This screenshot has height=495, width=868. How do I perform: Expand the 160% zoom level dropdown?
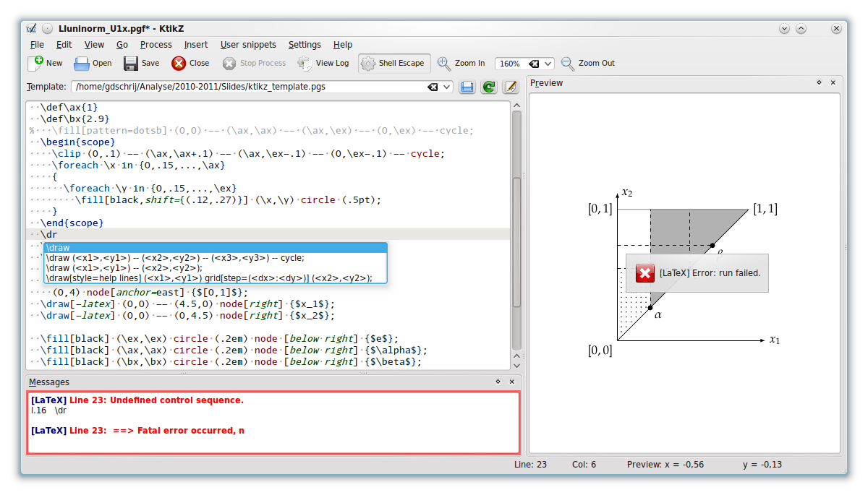[548, 64]
